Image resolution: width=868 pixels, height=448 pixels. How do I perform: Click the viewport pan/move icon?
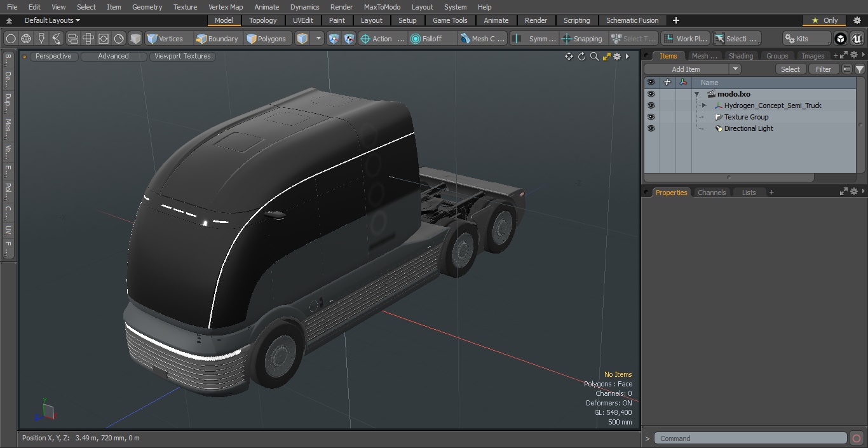(x=569, y=57)
